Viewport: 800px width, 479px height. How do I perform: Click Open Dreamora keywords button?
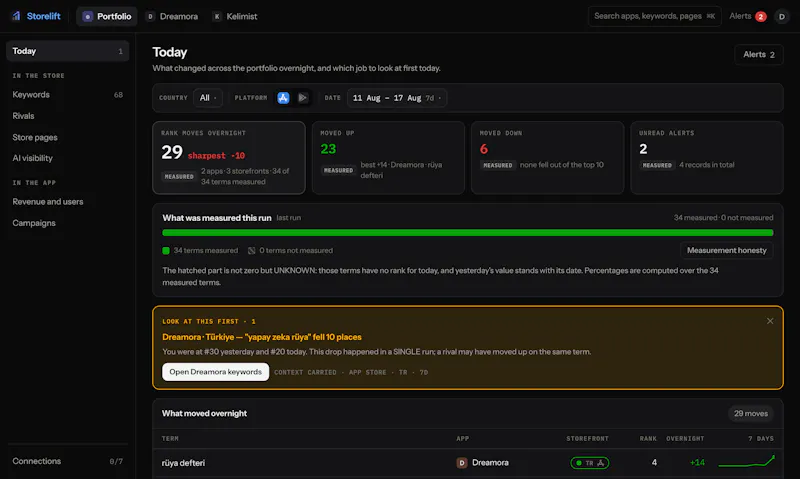click(x=215, y=372)
